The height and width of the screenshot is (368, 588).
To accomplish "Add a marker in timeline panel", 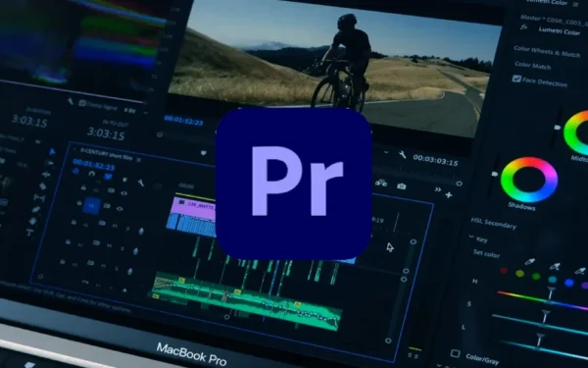I will tap(124, 180).
